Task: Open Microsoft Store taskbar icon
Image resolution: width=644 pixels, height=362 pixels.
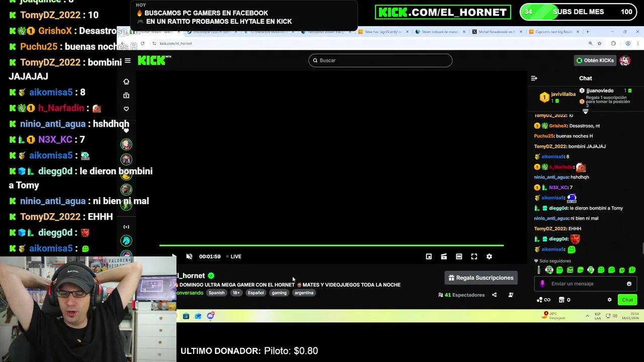Action: pos(186,316)
